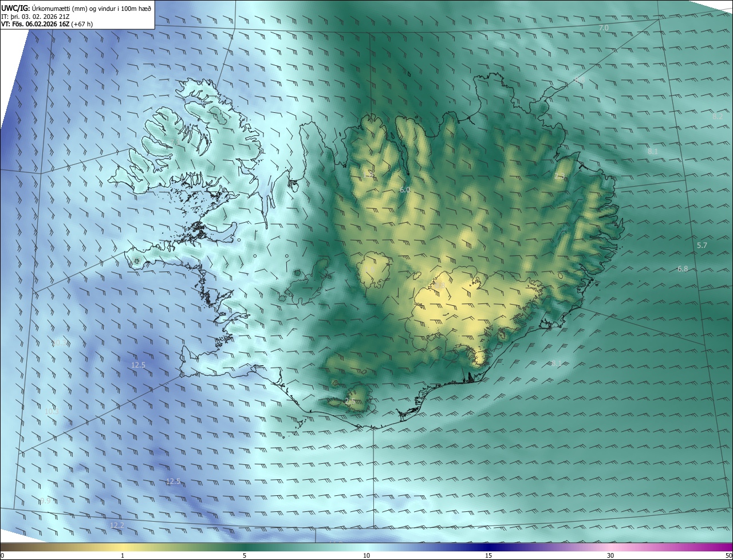Click the 6.0 value label over Iceland

pos(405,190)
